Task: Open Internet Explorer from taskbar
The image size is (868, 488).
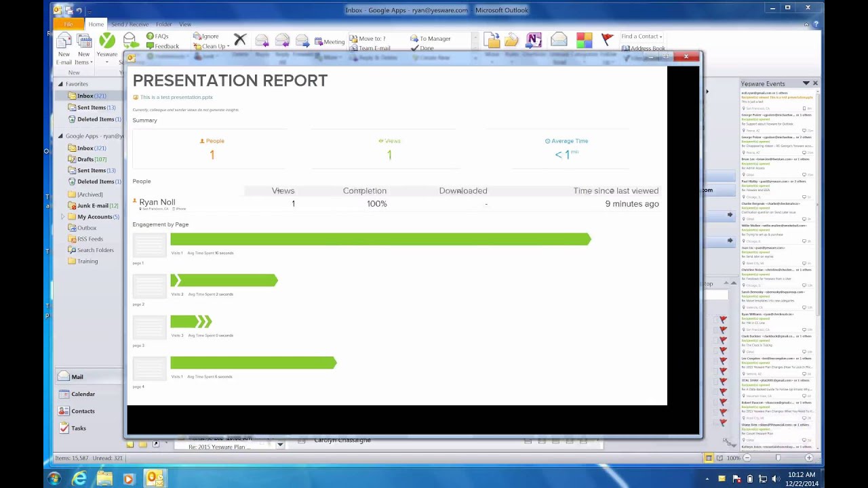Action: point(79,479)
